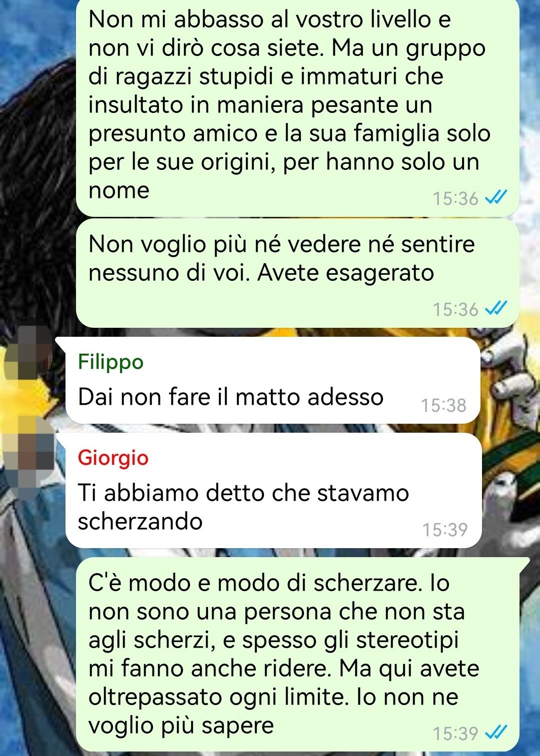The width and height of the screenshot is (540, 756).
Task: Select the 'Dai non fare il matto adesso' message
Action: click(273, 380)
